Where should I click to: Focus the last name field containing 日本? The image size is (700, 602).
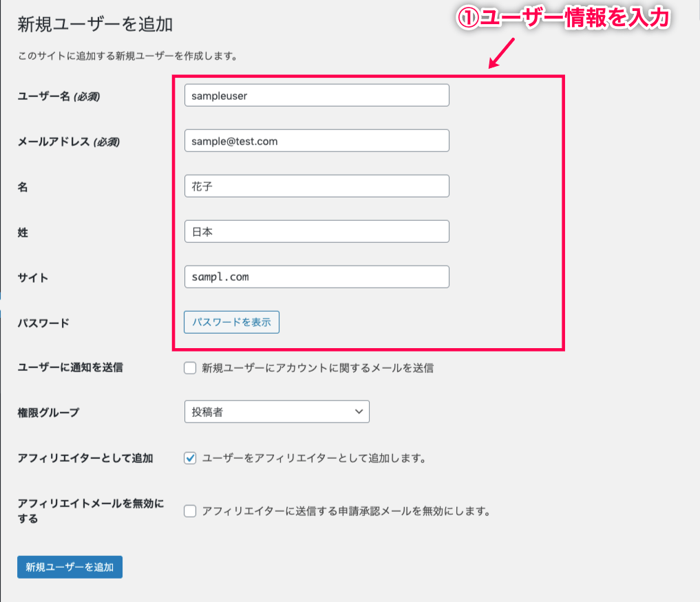(317, 232)
